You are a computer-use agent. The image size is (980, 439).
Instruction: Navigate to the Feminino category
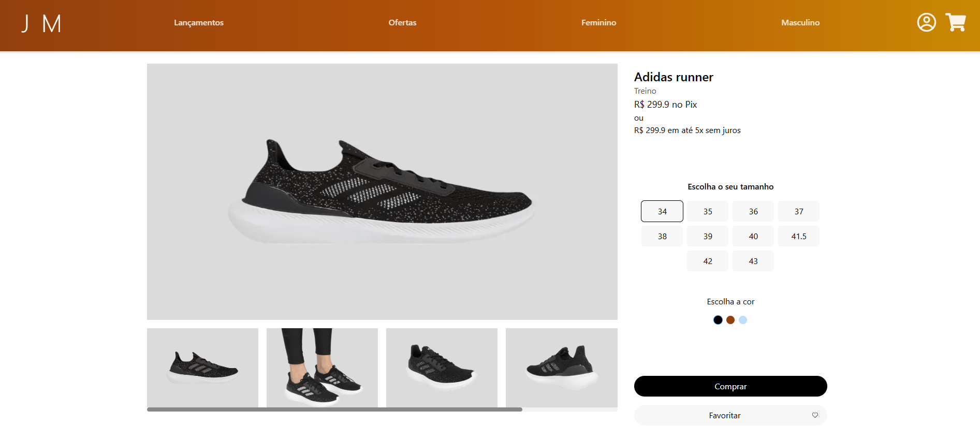click(x=598, y=23)
